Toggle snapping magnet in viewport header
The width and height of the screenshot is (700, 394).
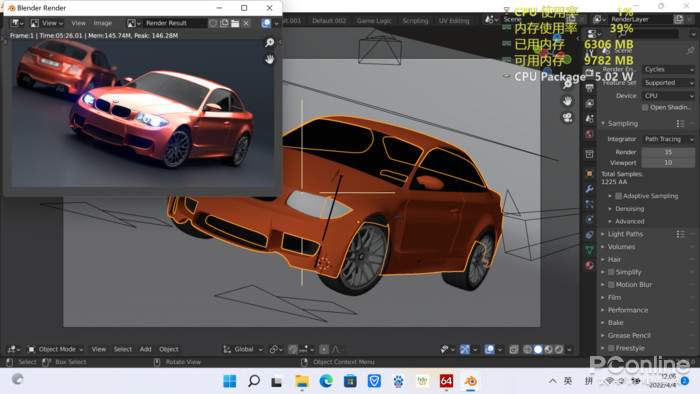coord(293,349)
